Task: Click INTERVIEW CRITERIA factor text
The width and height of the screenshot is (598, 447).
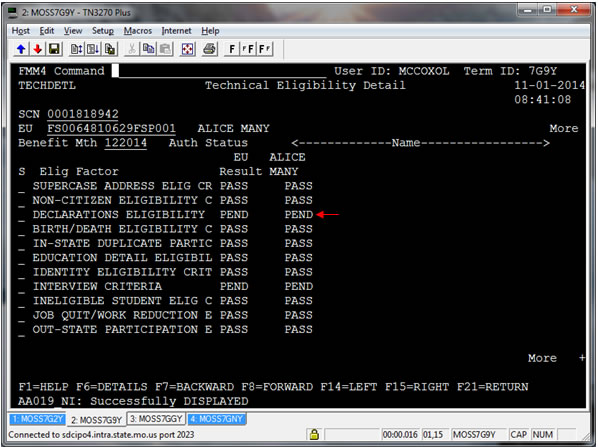Action: (x=97, y=286)
